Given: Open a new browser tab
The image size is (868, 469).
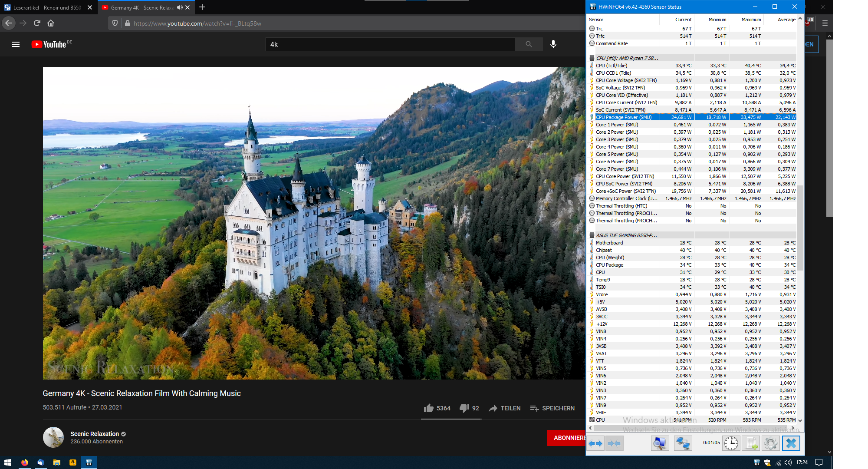Looking at the screenshot, I should click(202, 7).
